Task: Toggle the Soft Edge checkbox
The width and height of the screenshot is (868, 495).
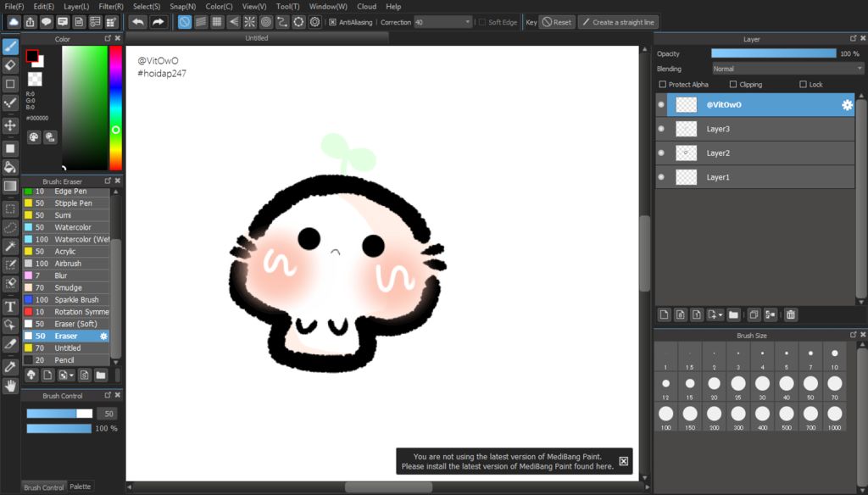Action: (482, 22)
